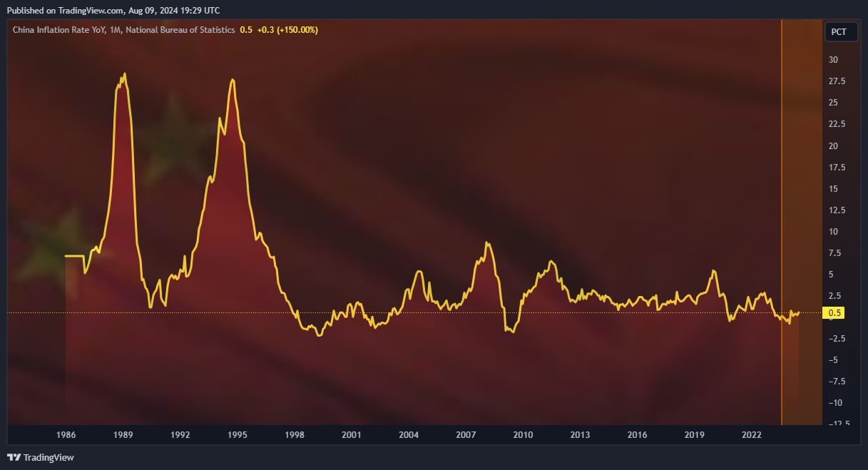Viewport: 868px width, 470px height.
Task: Click the 2016 year label on time axis
Action: coord(637,435)
